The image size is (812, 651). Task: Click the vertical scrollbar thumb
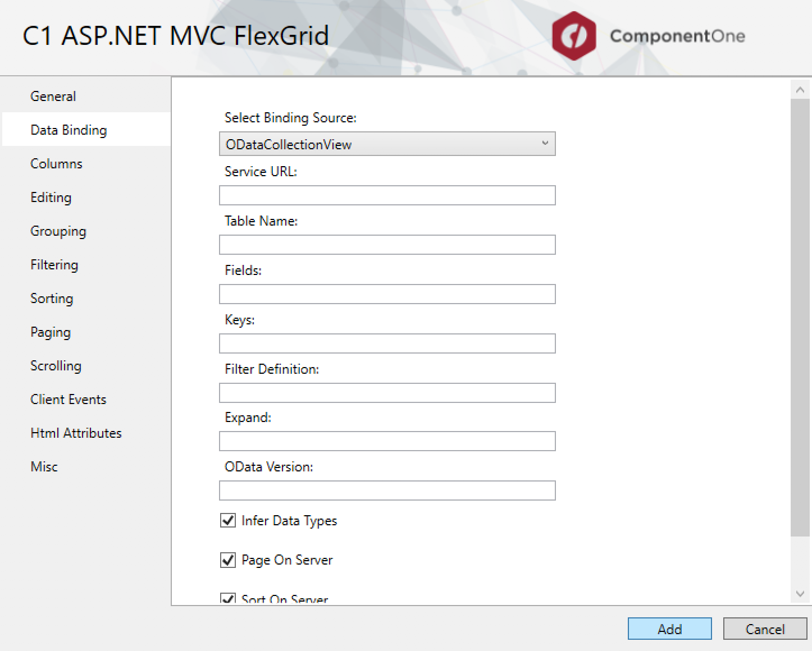click(x=800, y=317)
